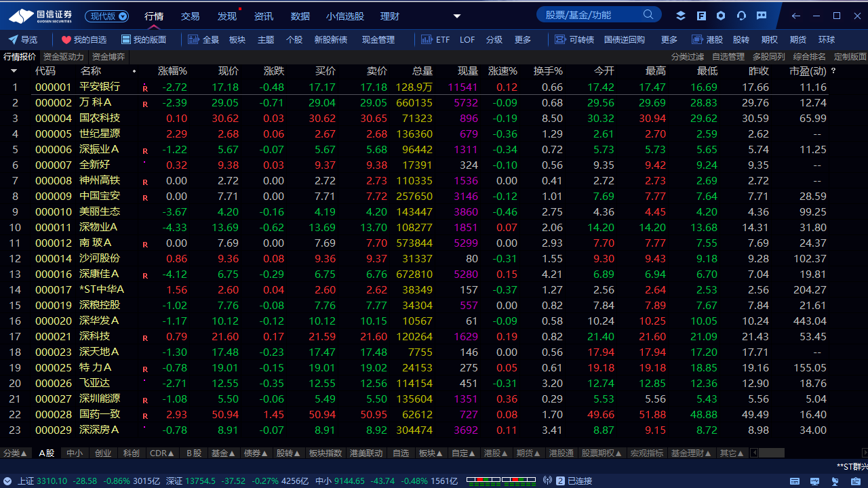Click the stacked layers icon in title bar

pyautogui.click(x=681, y=16)
